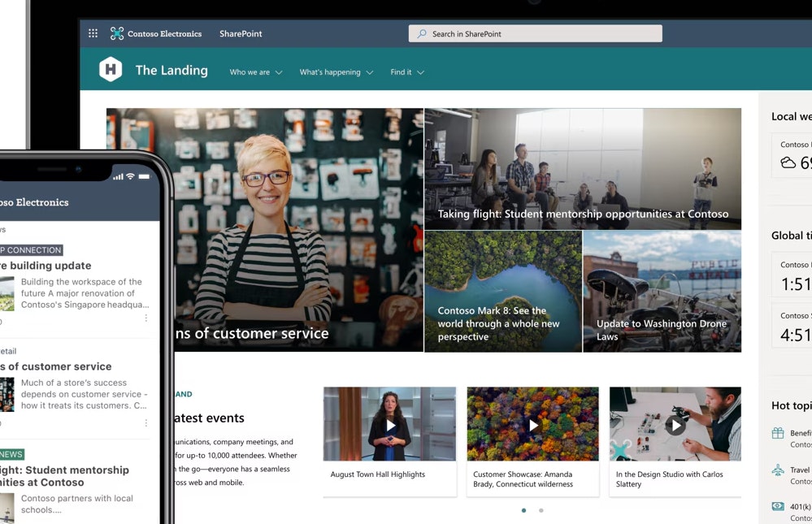
Task: Open the Contoso Mark 8 article tile
Action: 503,292
